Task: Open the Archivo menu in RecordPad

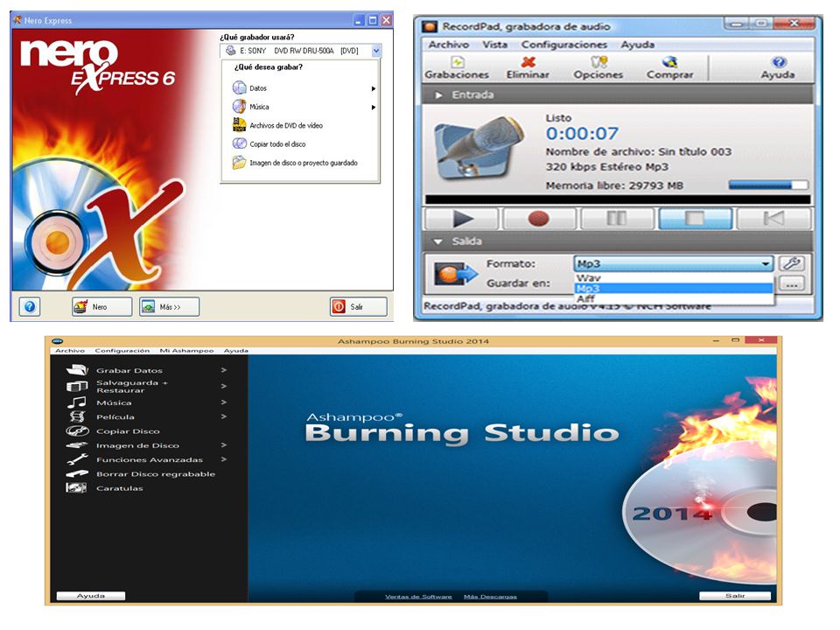Action: (448, 45)
